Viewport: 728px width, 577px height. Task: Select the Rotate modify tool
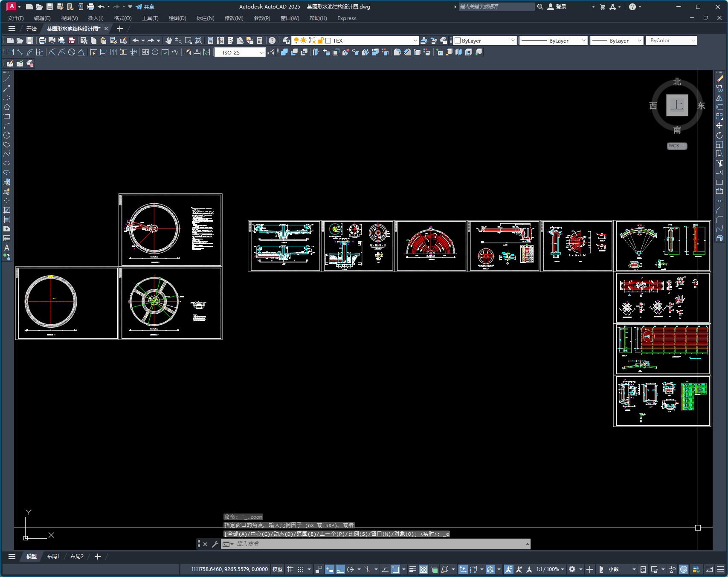[719, 135]
